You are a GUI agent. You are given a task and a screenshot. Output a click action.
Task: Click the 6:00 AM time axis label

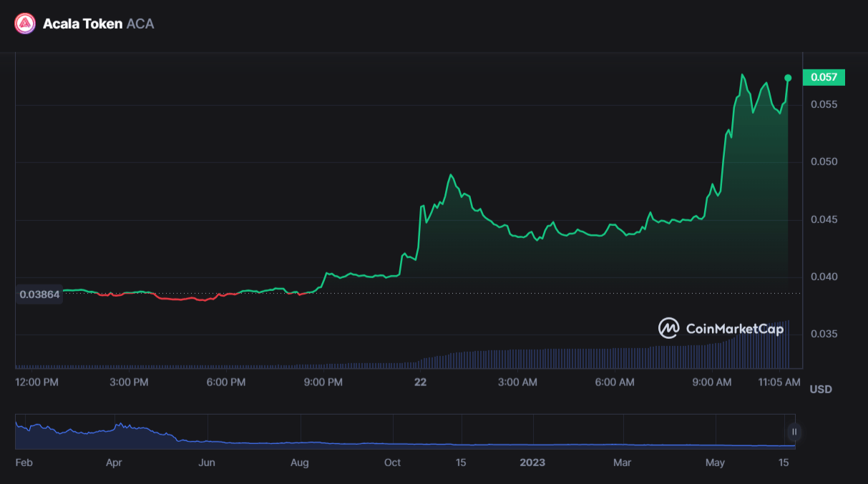pos(615,382)
